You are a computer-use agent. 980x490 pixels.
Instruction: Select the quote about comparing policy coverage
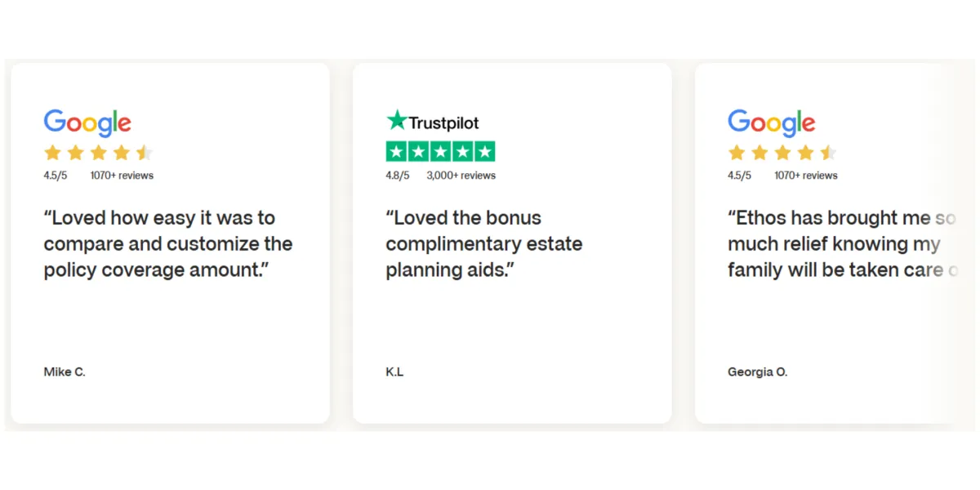pos(168,243)
